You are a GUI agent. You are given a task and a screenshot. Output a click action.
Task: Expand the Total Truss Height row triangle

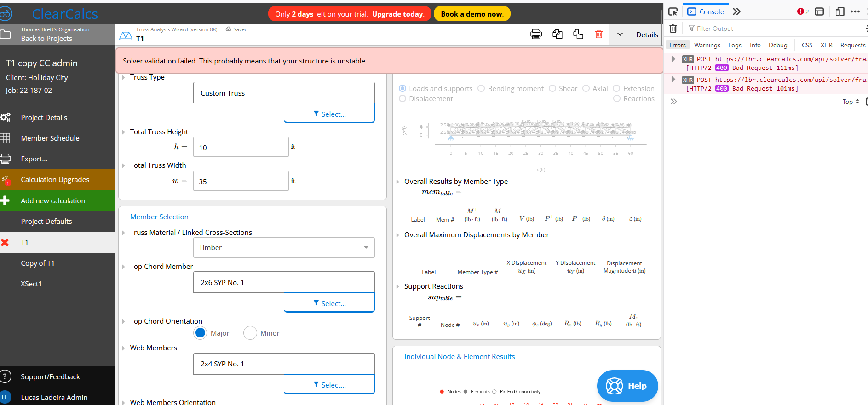123,132
